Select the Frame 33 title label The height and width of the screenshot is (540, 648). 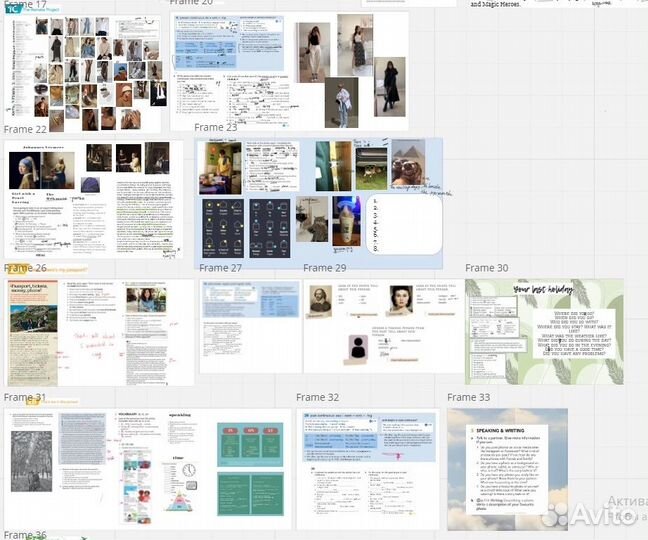pos(468,398)
